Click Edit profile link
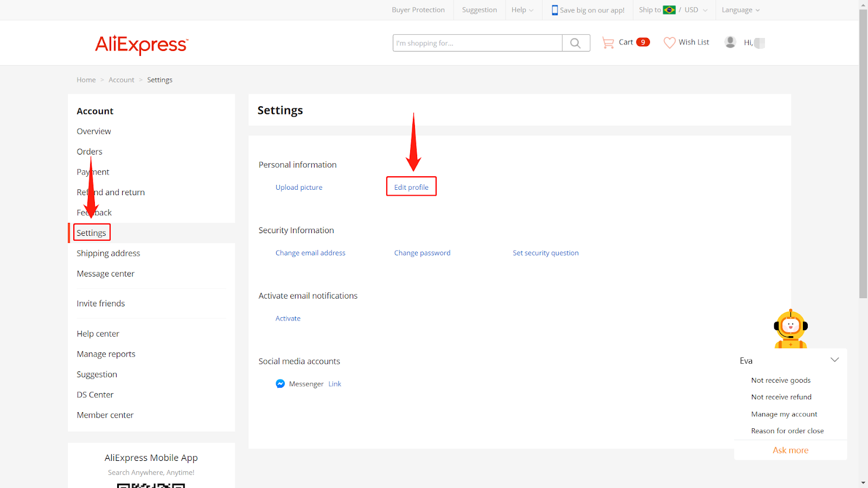Screen dimensions: 868x488 pyautogui.click(x=411, y=188)
